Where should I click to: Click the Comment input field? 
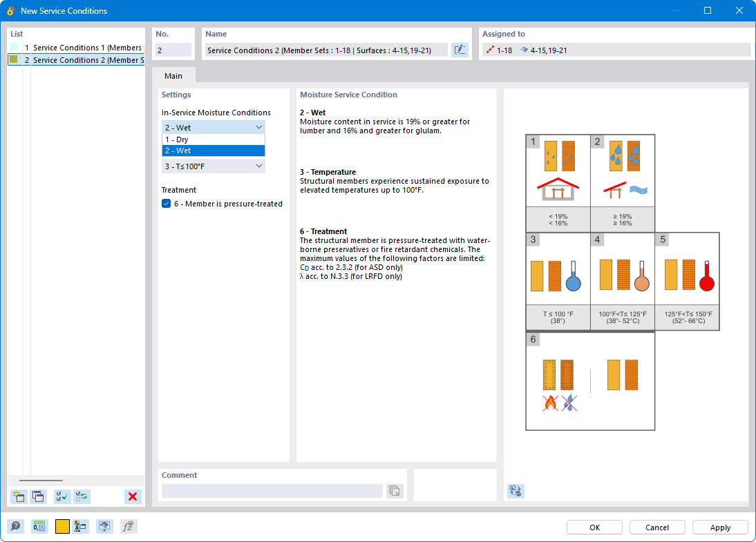272,491
